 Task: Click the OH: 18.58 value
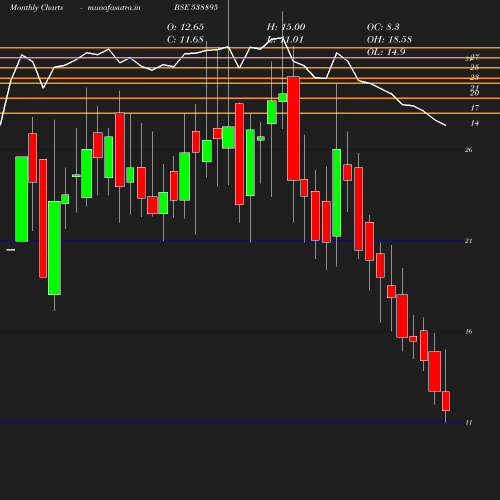(x=389, y=40)
